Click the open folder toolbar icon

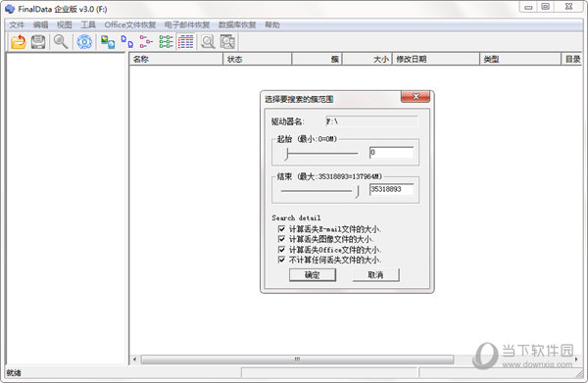tap(18, 42)
